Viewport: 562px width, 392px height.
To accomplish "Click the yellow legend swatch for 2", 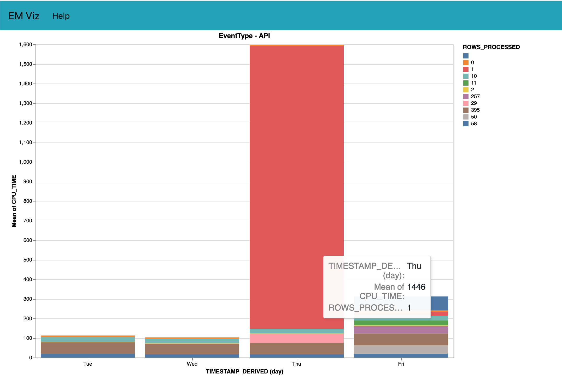I will click(466, 90).
